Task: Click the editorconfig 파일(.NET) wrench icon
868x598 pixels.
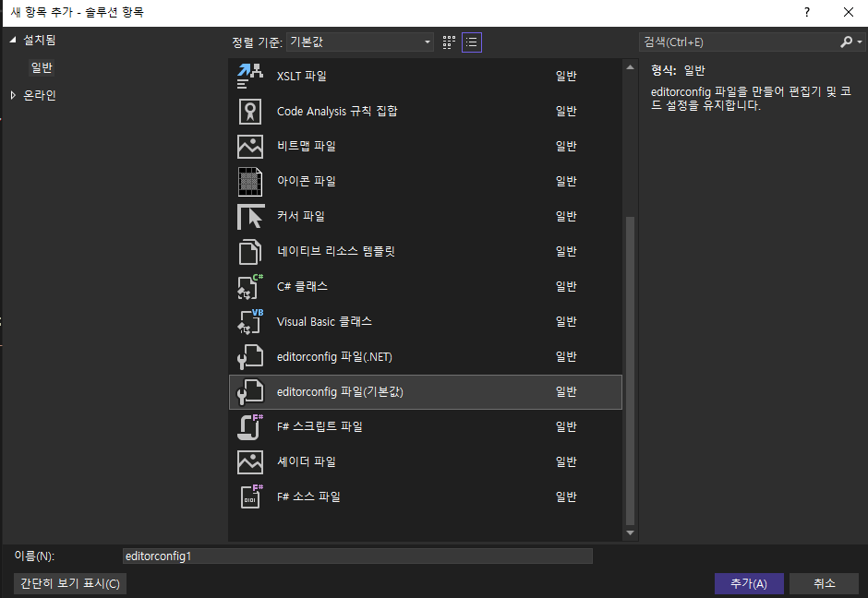Action: (250, 357)
